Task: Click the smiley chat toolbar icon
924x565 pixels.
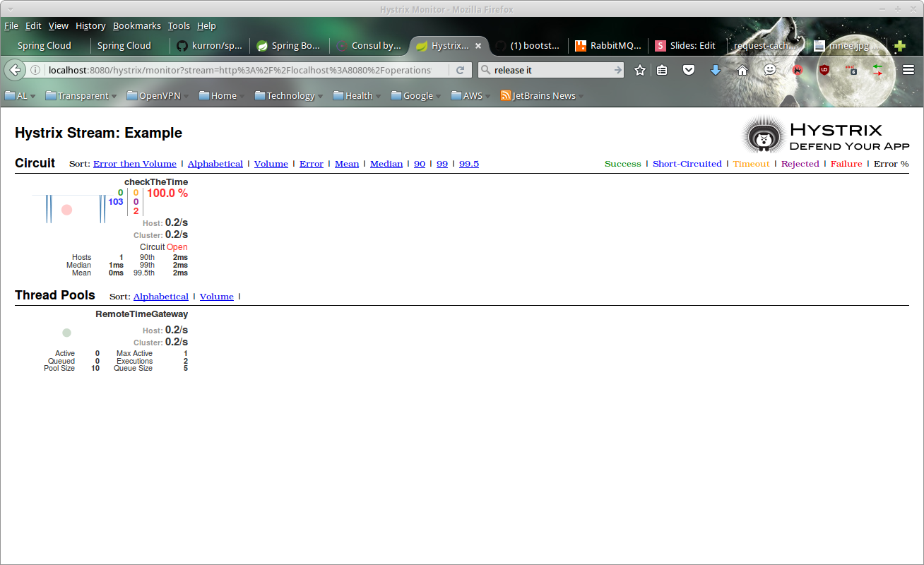Action: click(x=770, y=70)
